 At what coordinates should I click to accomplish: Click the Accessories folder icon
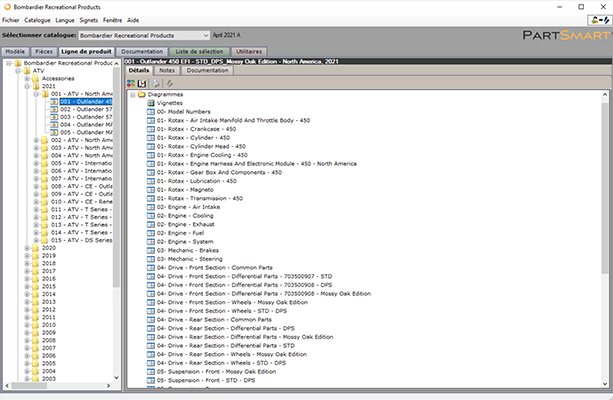point(34,78)
